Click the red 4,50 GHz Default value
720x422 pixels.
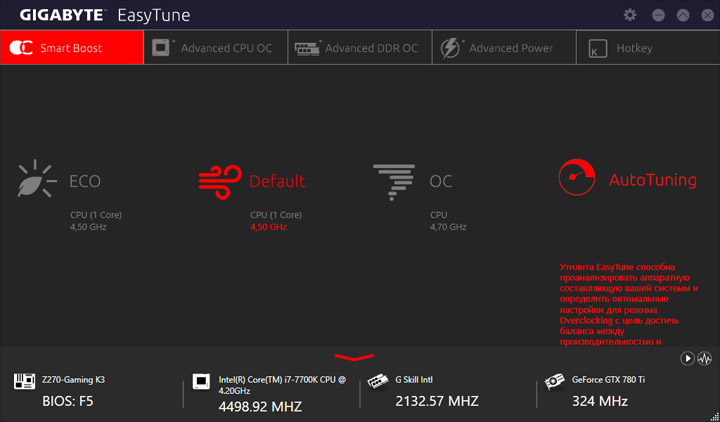(x=269, y=227)
